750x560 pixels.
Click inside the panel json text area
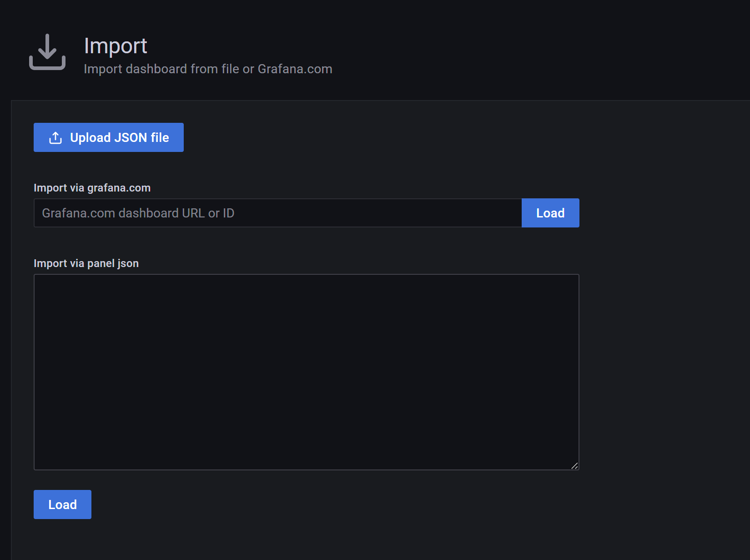tap(306, 372)
